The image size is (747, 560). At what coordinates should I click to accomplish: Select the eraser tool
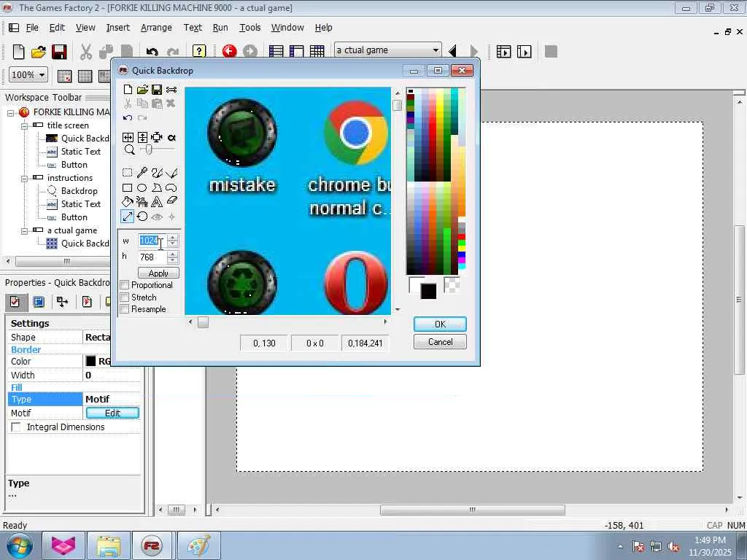[x=171, y=201]
